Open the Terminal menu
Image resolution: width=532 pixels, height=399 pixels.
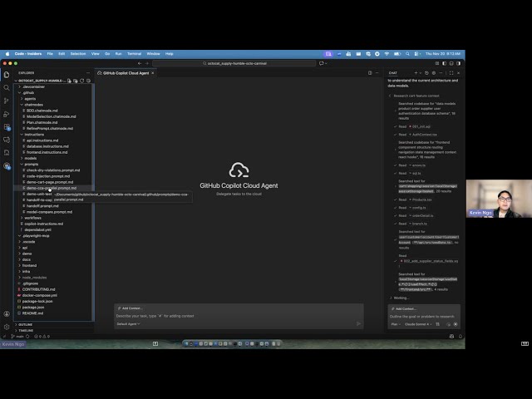(x=134, y=54)
